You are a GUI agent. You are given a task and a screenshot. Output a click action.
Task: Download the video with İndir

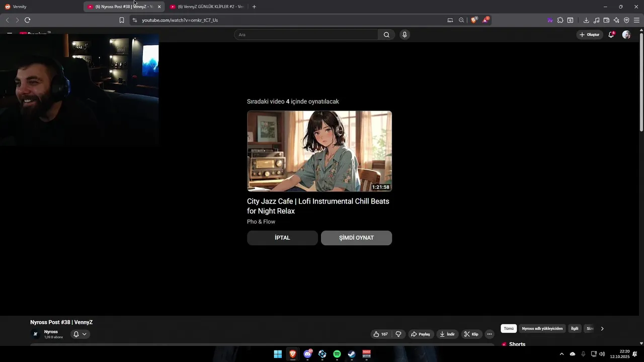tap(447, 334)
